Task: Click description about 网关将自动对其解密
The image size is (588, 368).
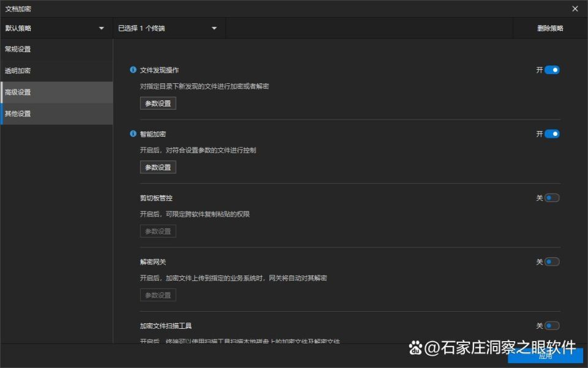Action: 233,278
